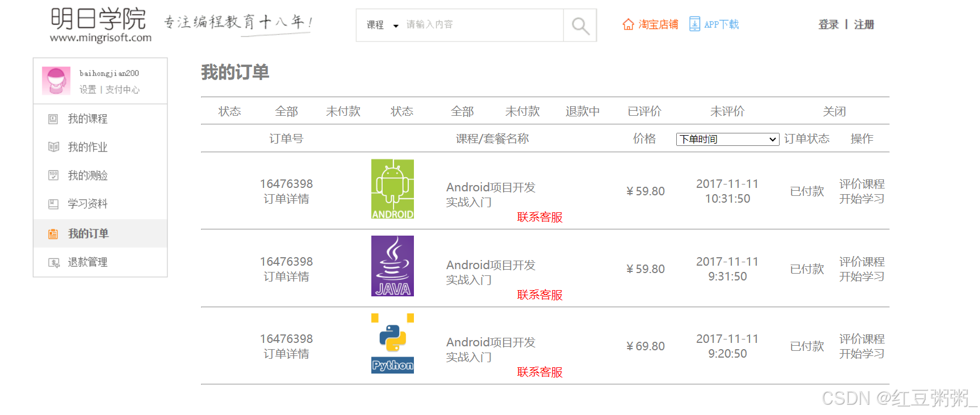Click the 2017-11-11 10:31:50 order time
This screenshot has height=415, width=980.
point(727,191)
